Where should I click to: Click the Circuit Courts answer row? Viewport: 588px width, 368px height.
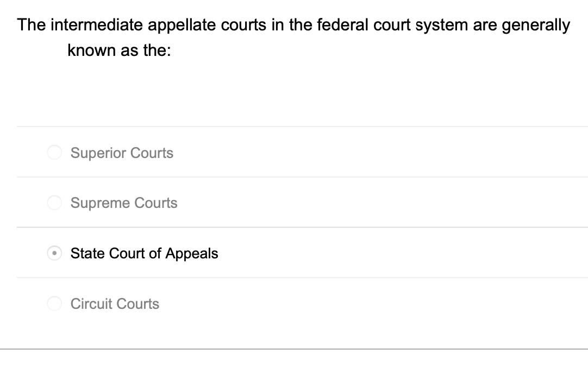tap(272, 303)
